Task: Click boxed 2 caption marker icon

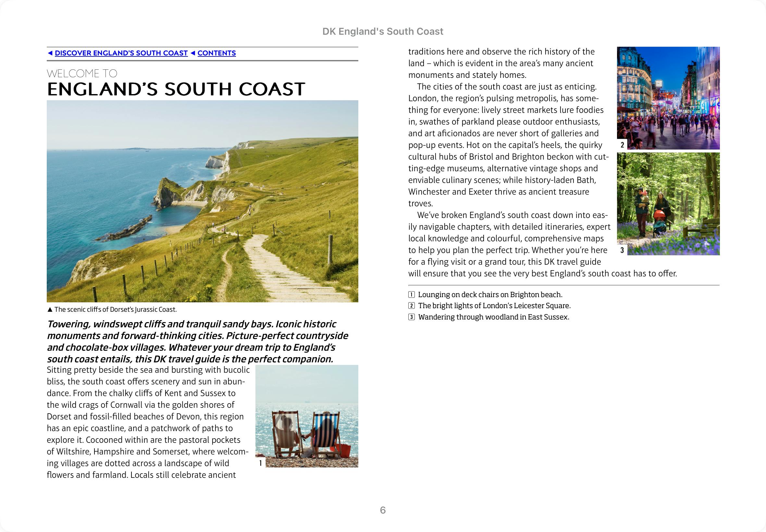Action: coord(412,306)
